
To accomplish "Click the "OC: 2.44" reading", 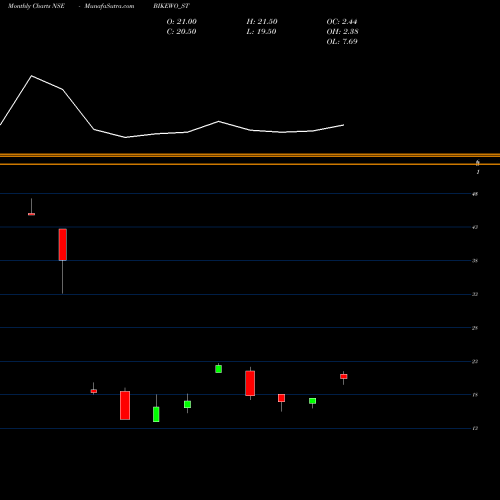I will pyautogui.click(x=342, y=22).
